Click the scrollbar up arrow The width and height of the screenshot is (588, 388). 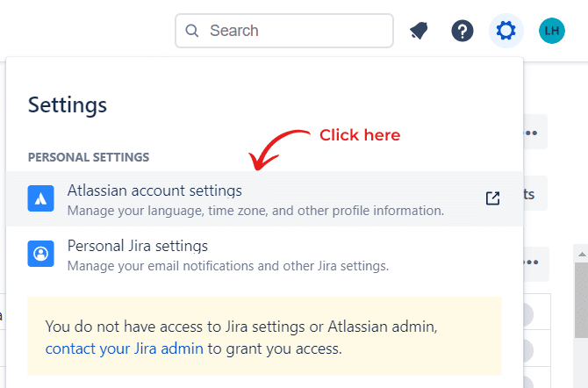click(582, 255)
